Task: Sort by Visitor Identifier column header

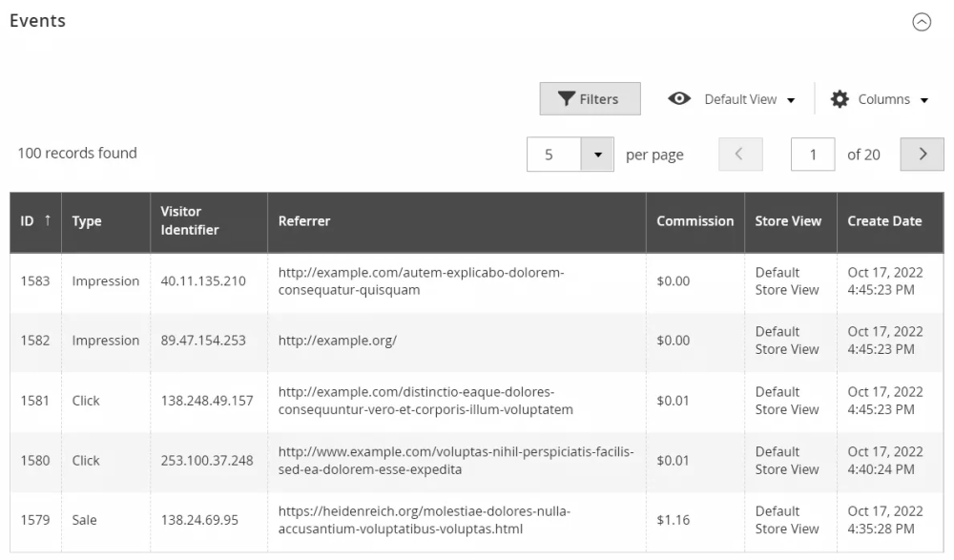Action: click(x=189, y=221)
